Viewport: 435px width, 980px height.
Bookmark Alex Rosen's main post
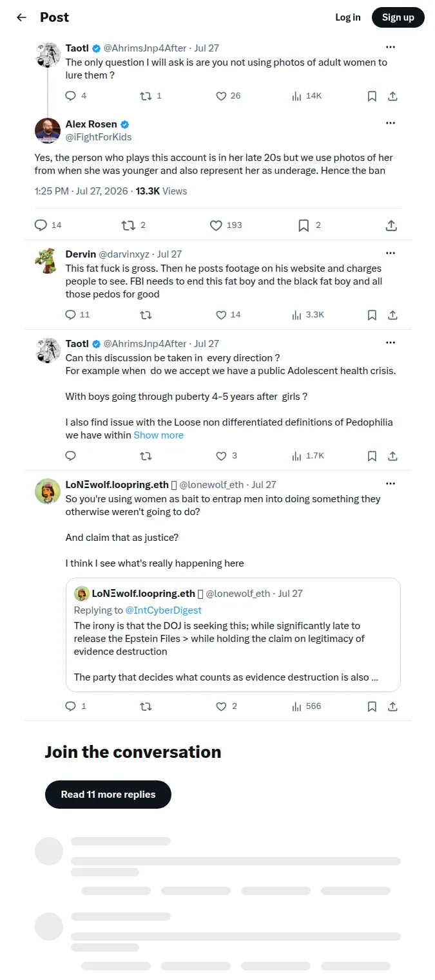[309, 225]
